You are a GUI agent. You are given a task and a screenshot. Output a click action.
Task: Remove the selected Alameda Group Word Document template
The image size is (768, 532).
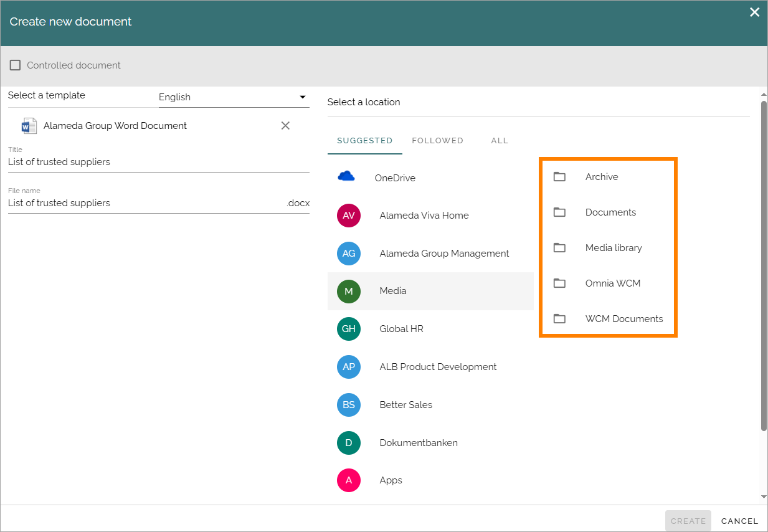285,126
